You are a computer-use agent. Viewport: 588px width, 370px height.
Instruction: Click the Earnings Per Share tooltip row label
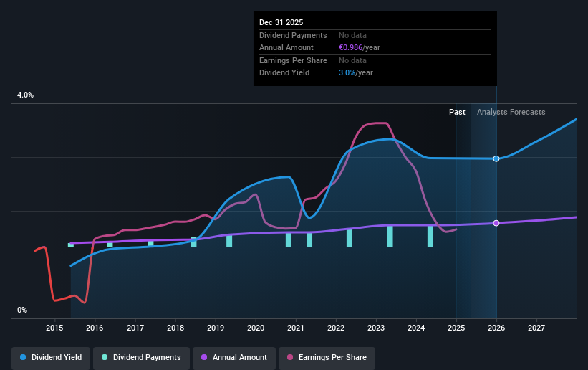click(x=293, y=60)
